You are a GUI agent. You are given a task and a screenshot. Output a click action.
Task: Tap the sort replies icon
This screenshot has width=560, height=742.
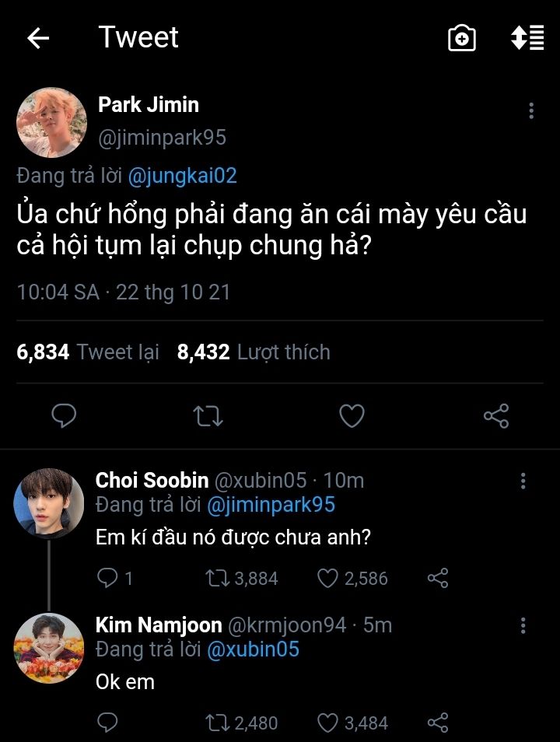pos(527,38)
